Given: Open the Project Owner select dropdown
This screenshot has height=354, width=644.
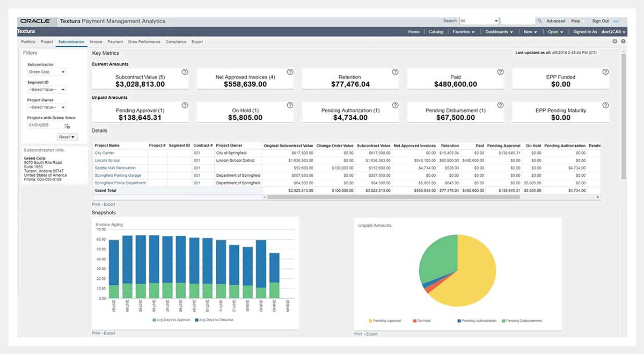Looking at the screenshot, I should pos(47,107).
